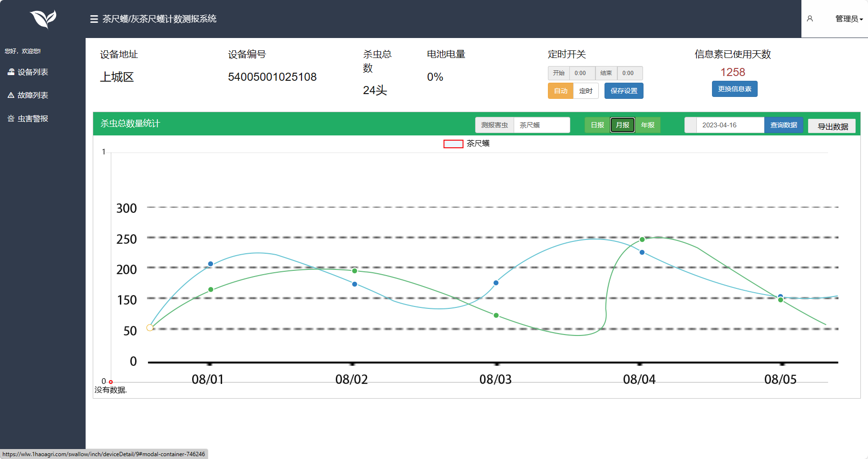The image size is (868, 459).
Task: Switch timer mode to 自动
Action: (561, 91)
